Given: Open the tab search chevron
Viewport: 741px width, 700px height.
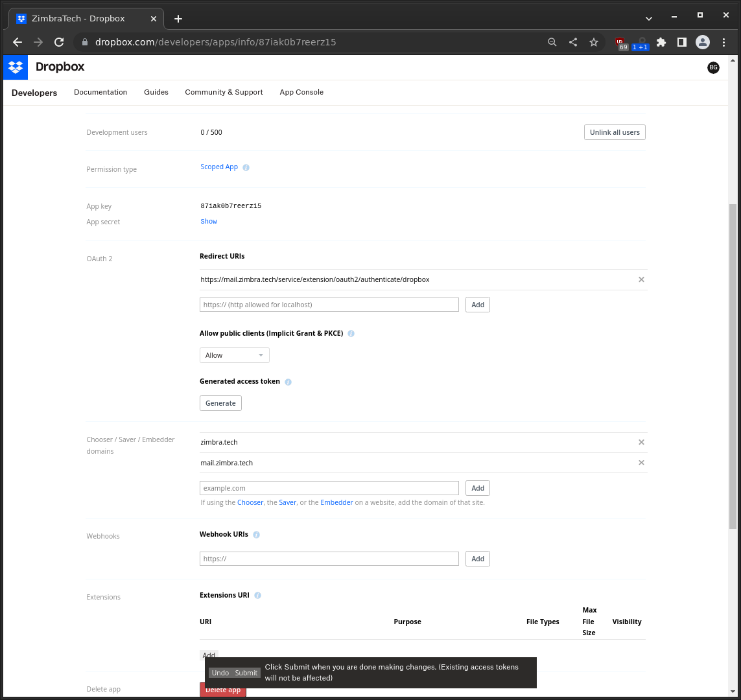Looking at the screenshot, I should pyautogui.click(x=649, y=19).
